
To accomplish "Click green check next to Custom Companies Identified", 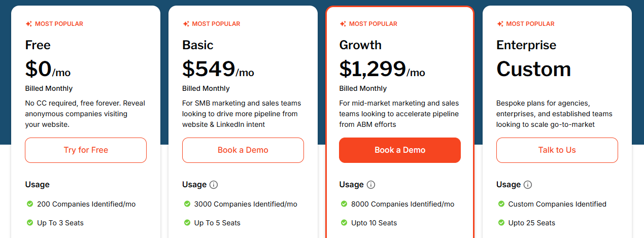I will click(x=501, y=204).
